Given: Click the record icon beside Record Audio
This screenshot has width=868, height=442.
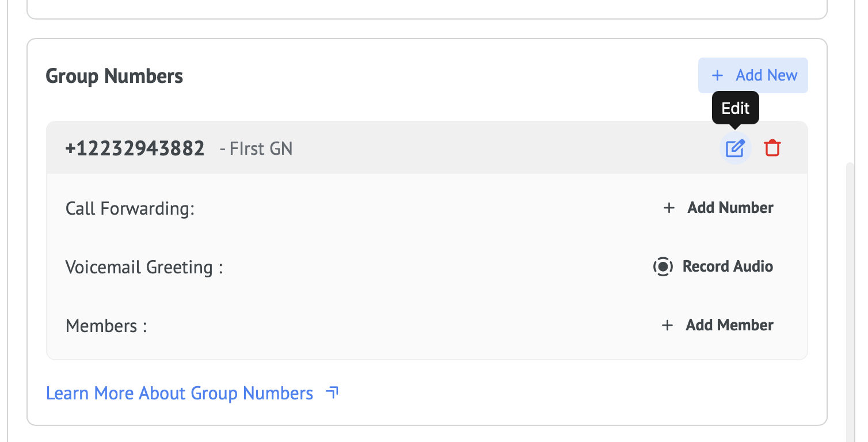Looking at the screenshot, I should point(663,266).
